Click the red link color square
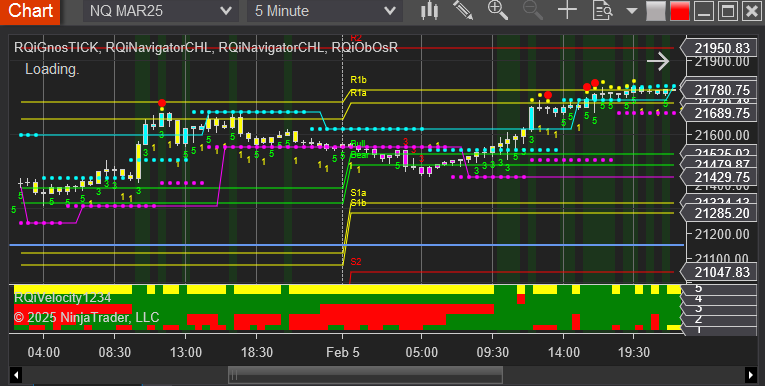 (680, 11)
